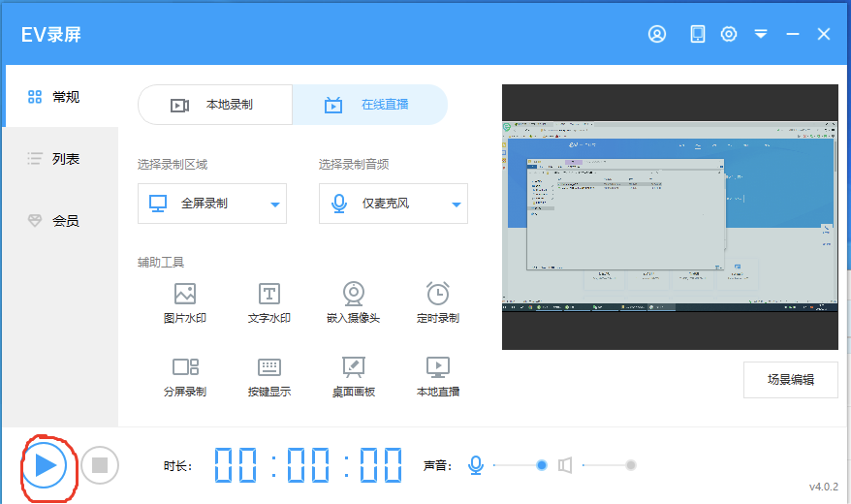Minimize the EV录屏 window
Image resolution: width=851 pixels, height=504 pixels.
coord(793,34)
